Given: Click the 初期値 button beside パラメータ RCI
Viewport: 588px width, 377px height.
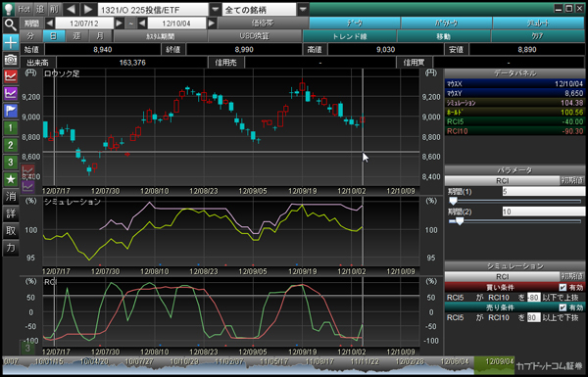Looking at the screenshot, I should (572, 180).
